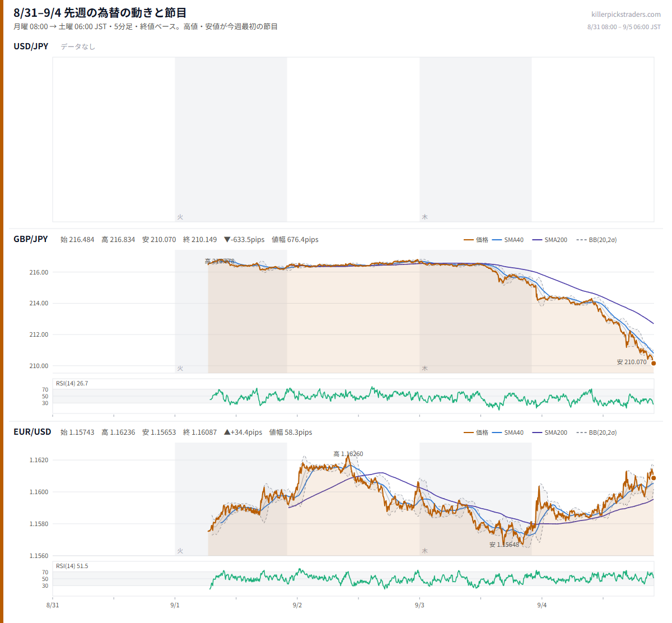Click the 212.00 y-axis label
The width and height of the screenshot is (672, 623).
39,334
